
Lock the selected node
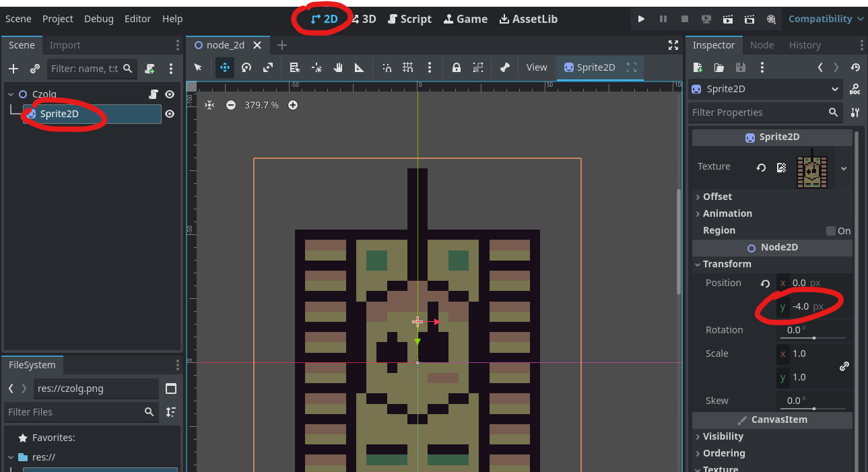click(457, 67)
